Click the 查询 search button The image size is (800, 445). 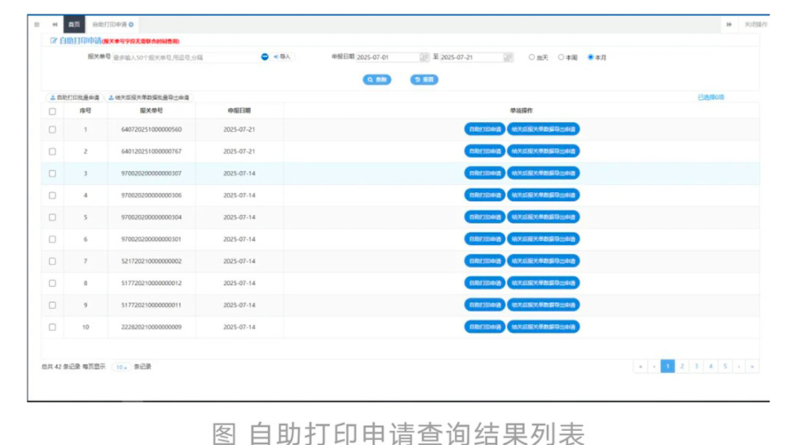tap(378, 79)
